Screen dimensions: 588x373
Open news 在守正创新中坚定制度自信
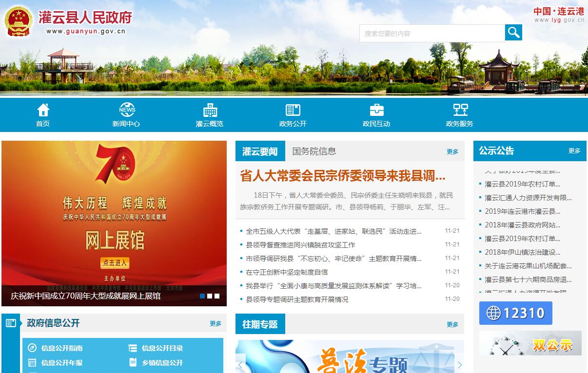[x=287, y=272]
